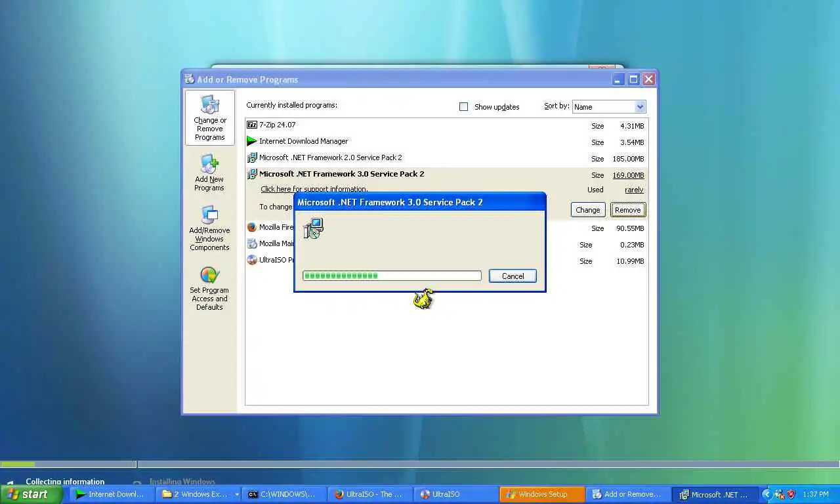Image resolution: width=840 pixels, height=504 pixels.
Task: Click the UltraISO disc icon in list
Action: 252,260
